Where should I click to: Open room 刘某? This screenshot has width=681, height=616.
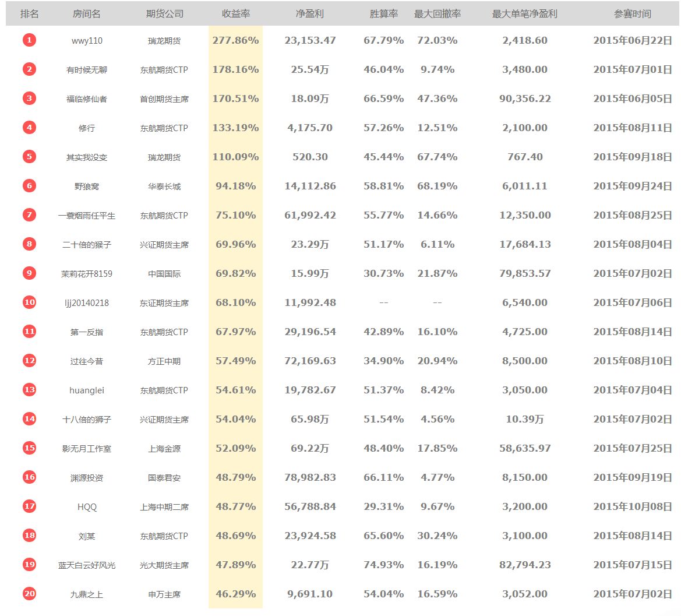(86, 536)
